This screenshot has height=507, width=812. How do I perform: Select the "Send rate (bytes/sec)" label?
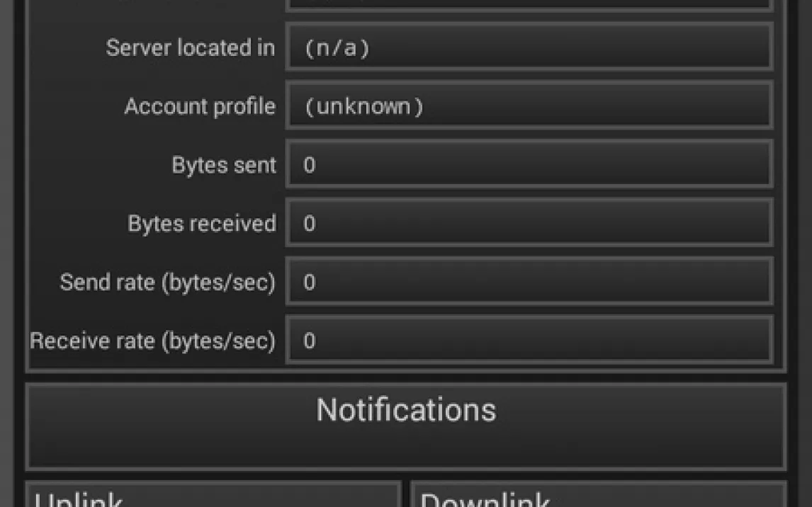point(167,283)
